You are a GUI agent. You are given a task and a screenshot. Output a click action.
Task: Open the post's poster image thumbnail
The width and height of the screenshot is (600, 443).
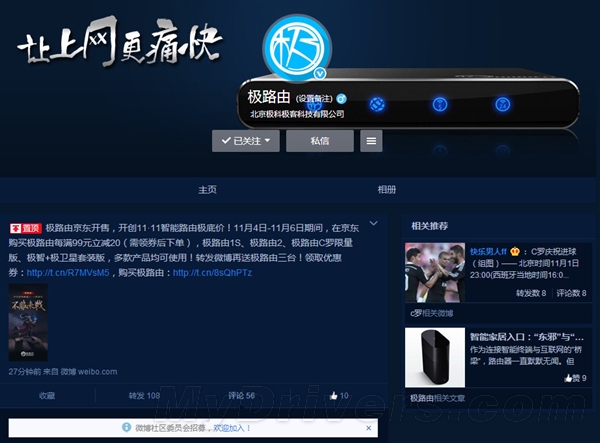click(28, 322)
